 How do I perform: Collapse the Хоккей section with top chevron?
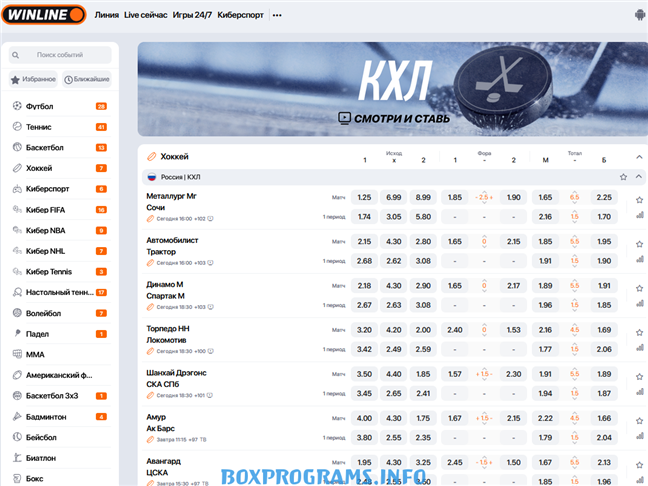point(639,156)
